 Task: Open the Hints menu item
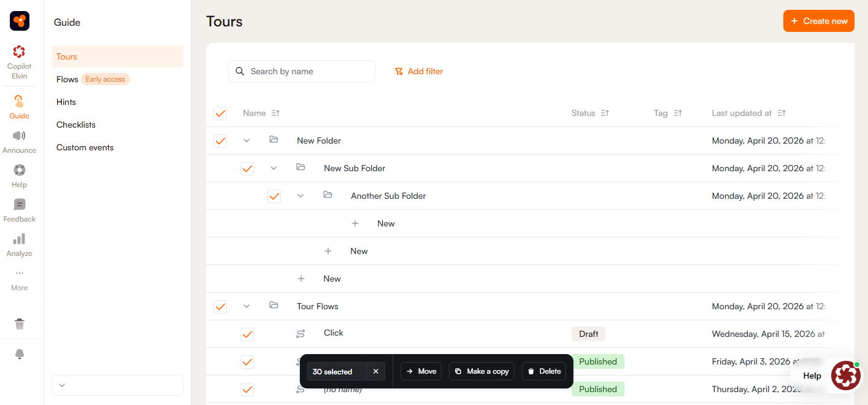coord(66,102)
